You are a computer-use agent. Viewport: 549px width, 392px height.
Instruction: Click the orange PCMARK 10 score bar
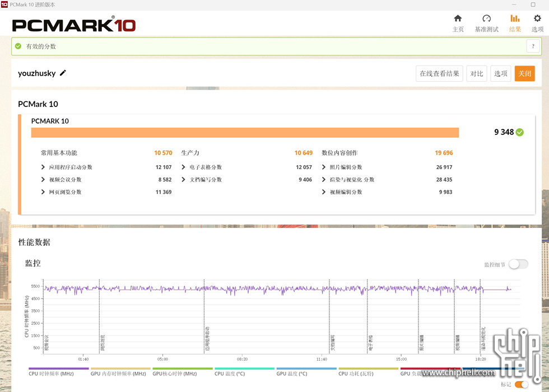point(245,133)
